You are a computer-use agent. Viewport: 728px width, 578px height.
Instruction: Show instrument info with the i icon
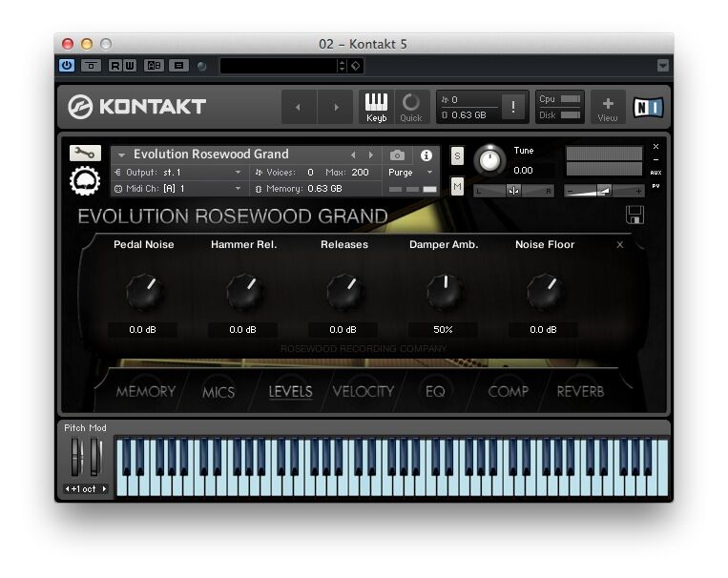426,155
